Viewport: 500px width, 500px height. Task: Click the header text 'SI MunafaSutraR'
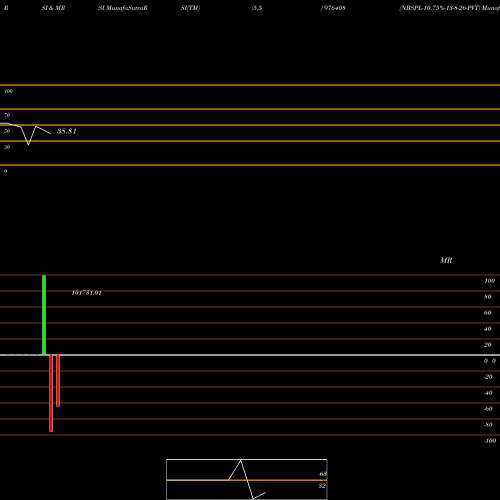point(123,8)
